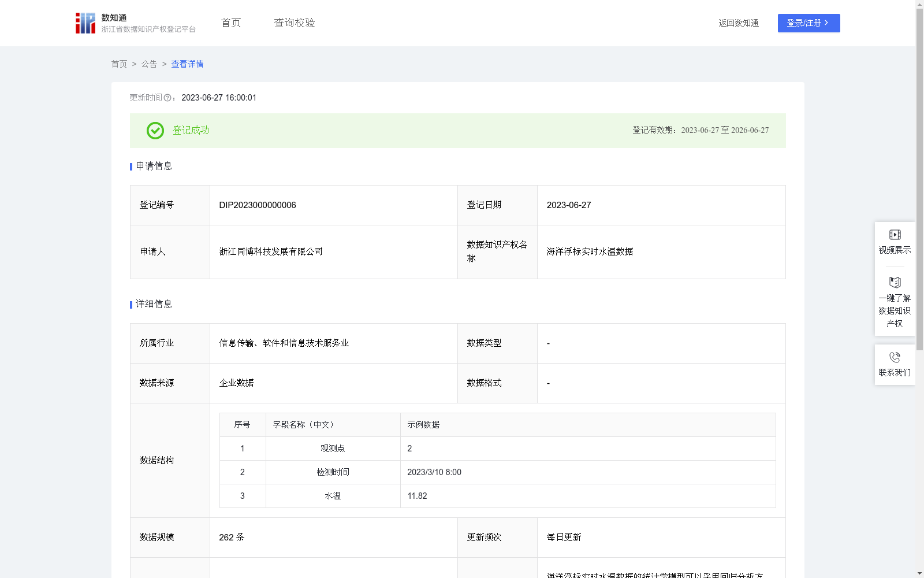Click the 序号 column header
The image size is (924, 578).
coord(242,425)
